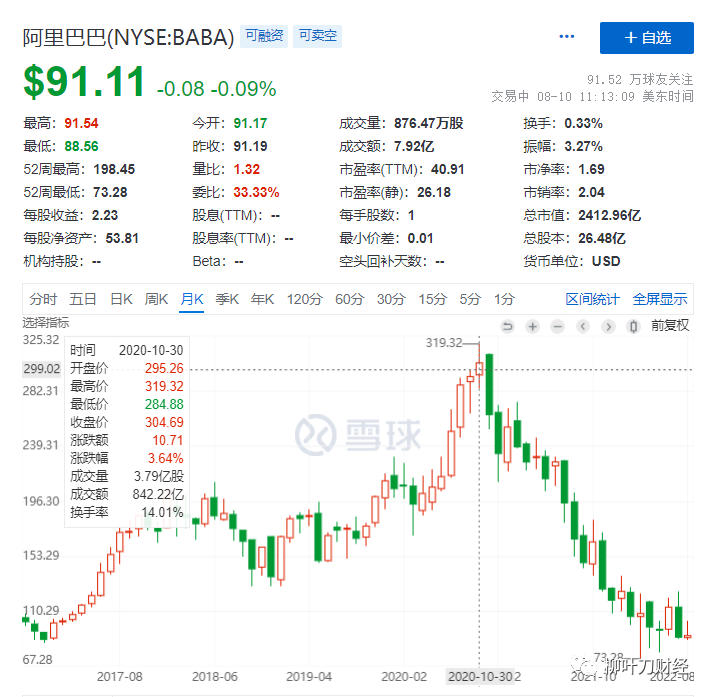Click the 最低 value 88.56

pos(81,146)
